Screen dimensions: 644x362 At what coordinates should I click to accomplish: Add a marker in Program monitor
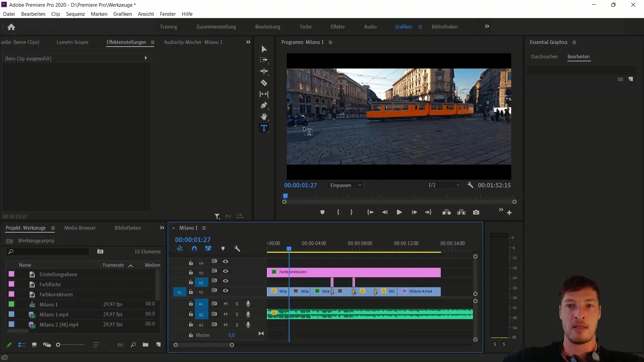pos(322,213)
